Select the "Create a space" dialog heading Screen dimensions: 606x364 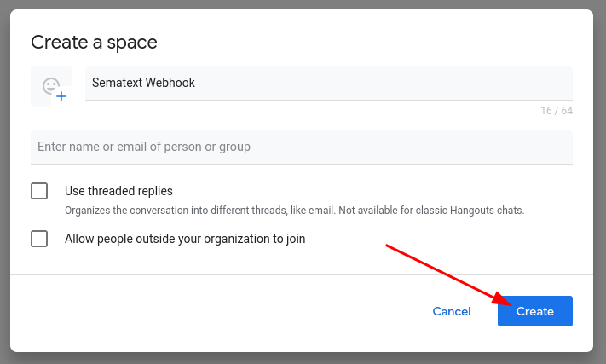click(94, 43)
